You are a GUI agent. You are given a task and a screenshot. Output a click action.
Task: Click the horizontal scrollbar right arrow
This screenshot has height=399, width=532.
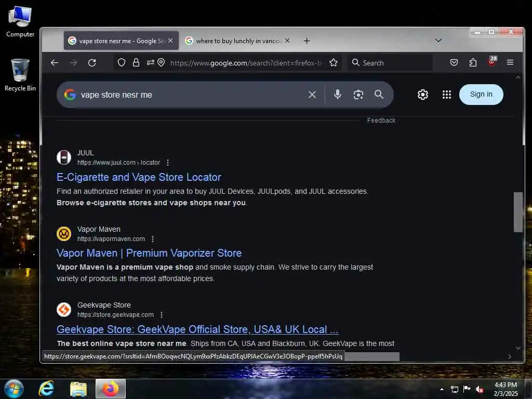click(x=509, y=356)
